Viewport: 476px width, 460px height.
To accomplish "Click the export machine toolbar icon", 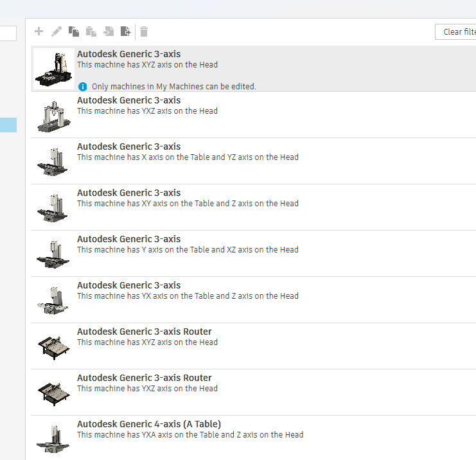I will point(125,31).
